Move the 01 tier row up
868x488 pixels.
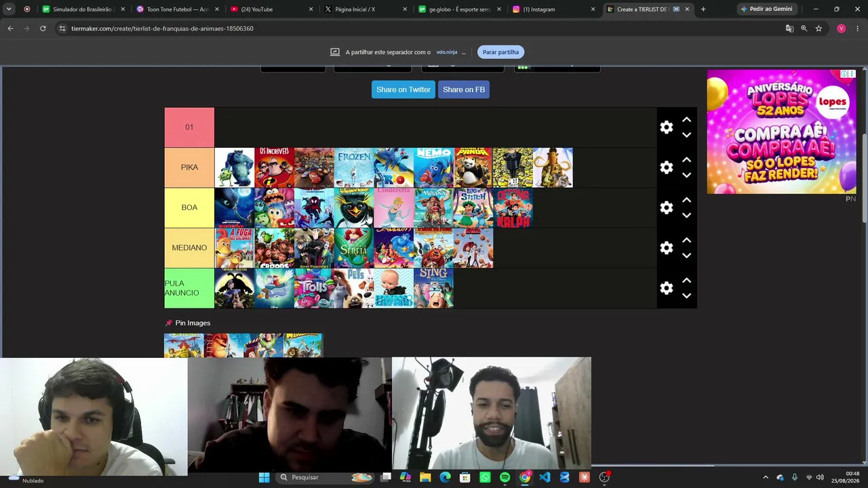(x=686, y=120)
